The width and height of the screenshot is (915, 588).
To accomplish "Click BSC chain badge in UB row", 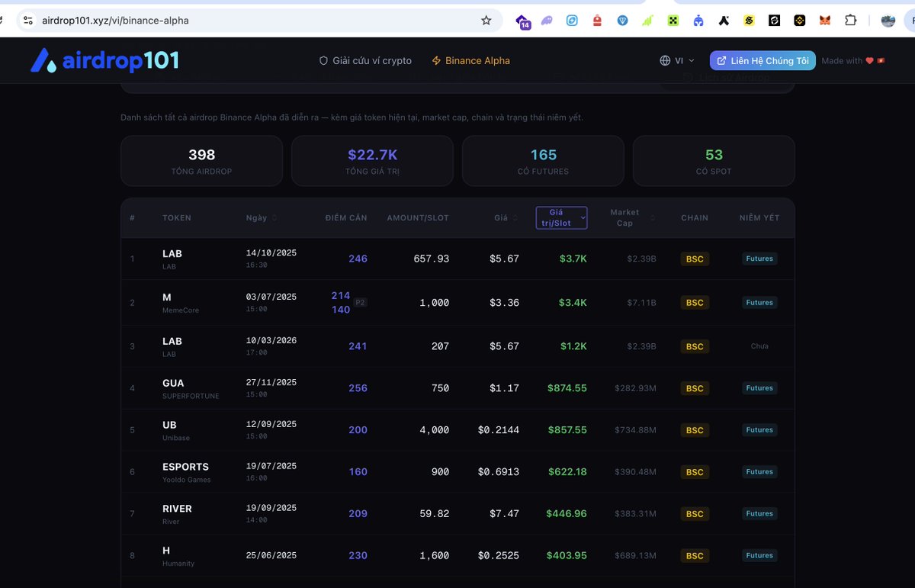I will (695, 430).
